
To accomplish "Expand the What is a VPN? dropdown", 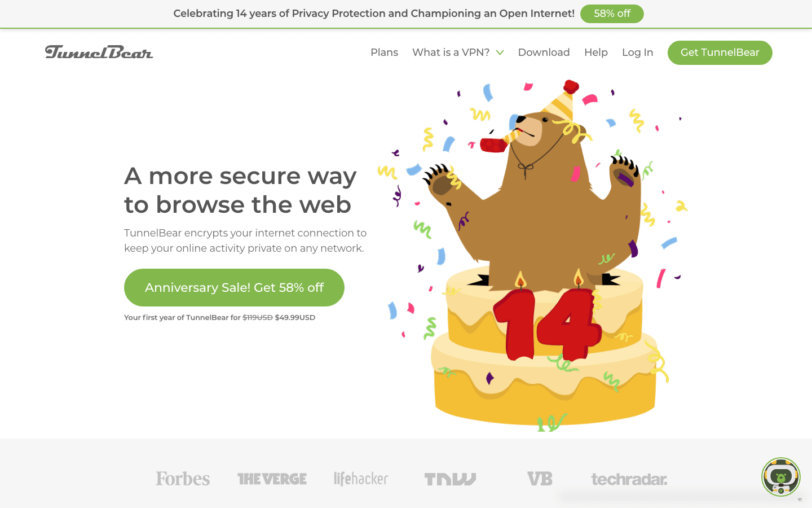I will [451, 52].
